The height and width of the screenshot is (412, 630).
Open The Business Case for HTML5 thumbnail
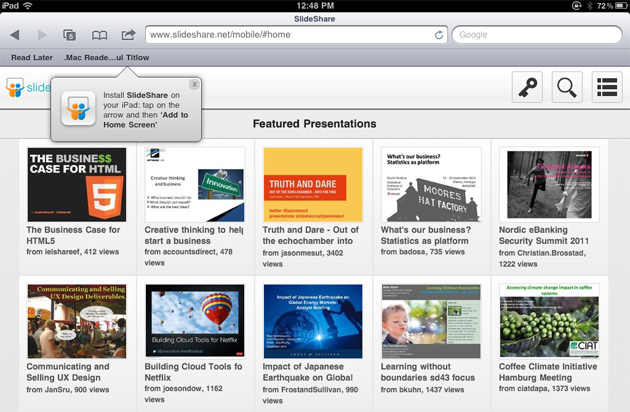77,184
